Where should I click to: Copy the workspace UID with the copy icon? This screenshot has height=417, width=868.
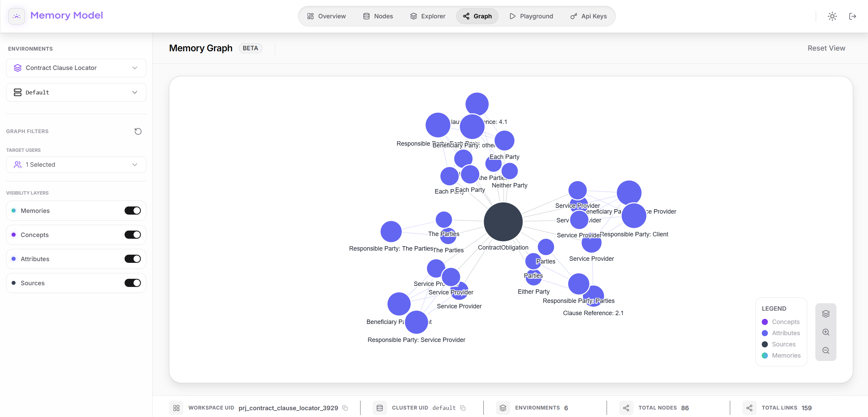[x=345, y=408]
